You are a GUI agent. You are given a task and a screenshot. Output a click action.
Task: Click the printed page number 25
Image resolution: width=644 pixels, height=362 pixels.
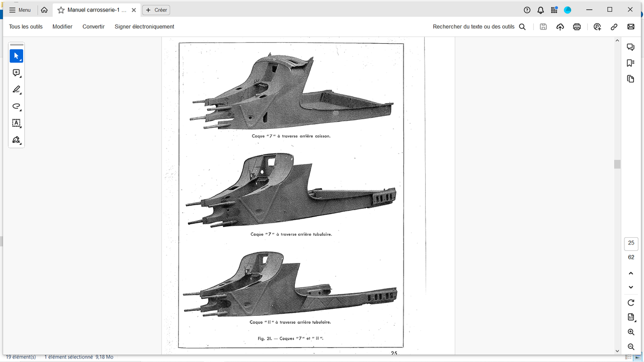pyautogui.click(x=394, y=353)
